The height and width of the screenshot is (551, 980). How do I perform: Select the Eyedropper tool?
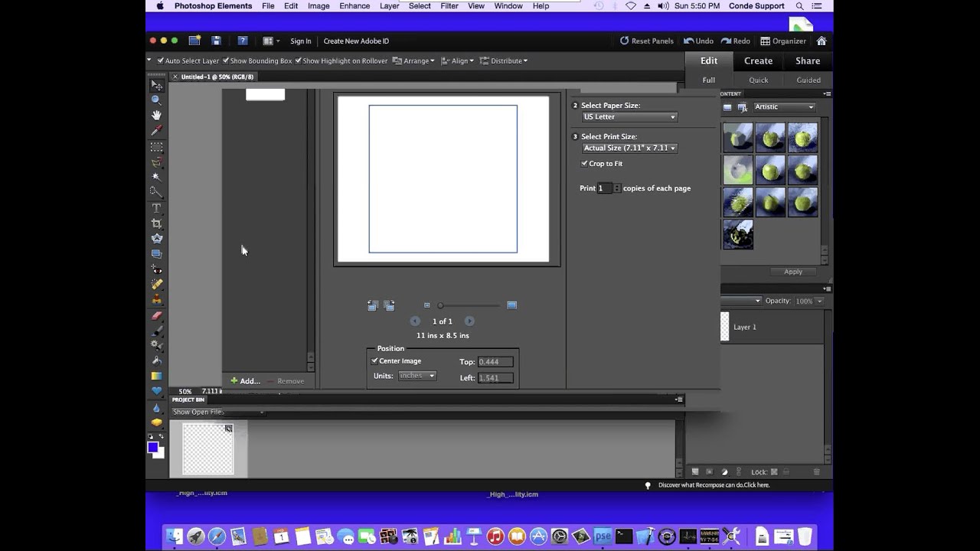click(x=156, y=131)
